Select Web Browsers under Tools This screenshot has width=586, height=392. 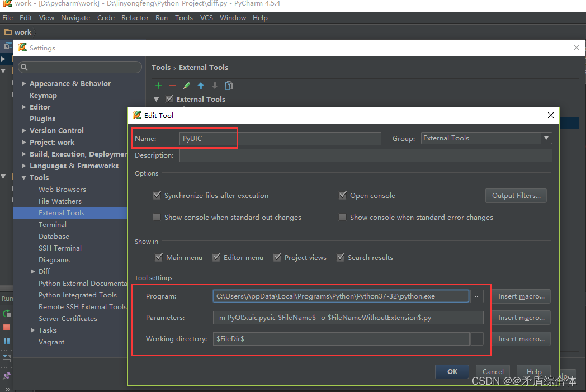click(63, 190)
